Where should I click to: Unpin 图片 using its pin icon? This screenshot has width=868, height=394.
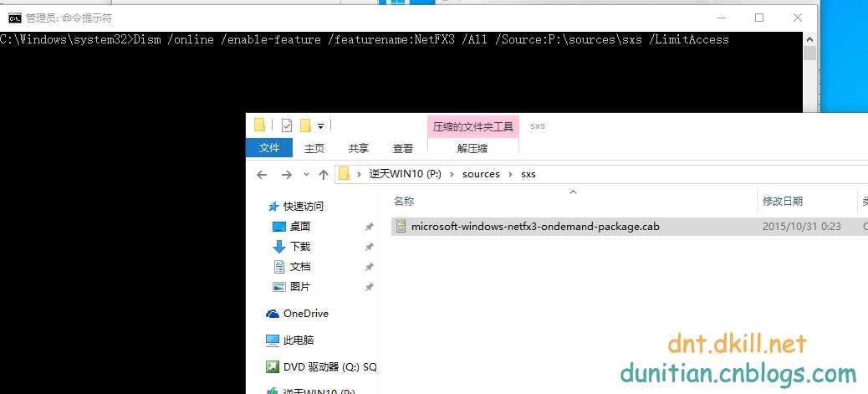[370, 287]
